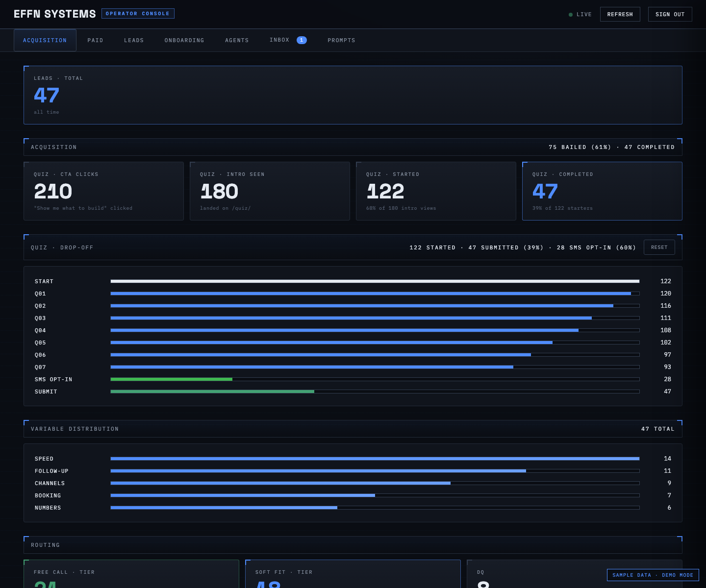Viewport: 706px width, 588px height.
Task: Open the Leads Total card
Action: pos(353,95)
